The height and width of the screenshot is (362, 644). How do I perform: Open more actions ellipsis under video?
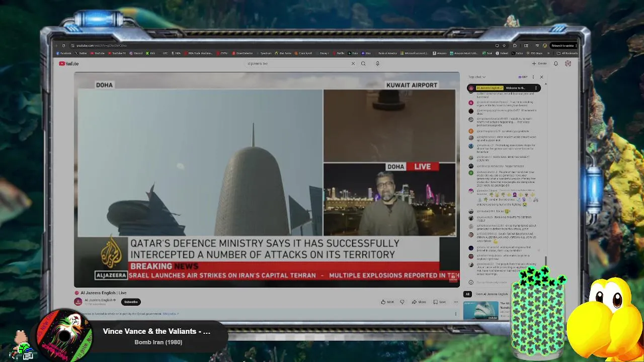point(456,302)
